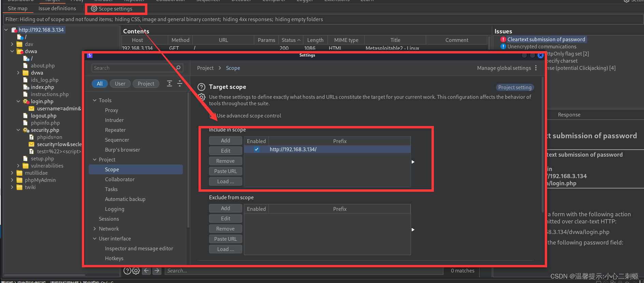
Task: Select the User settings filter pill
Action: click(x=120, y=83)
